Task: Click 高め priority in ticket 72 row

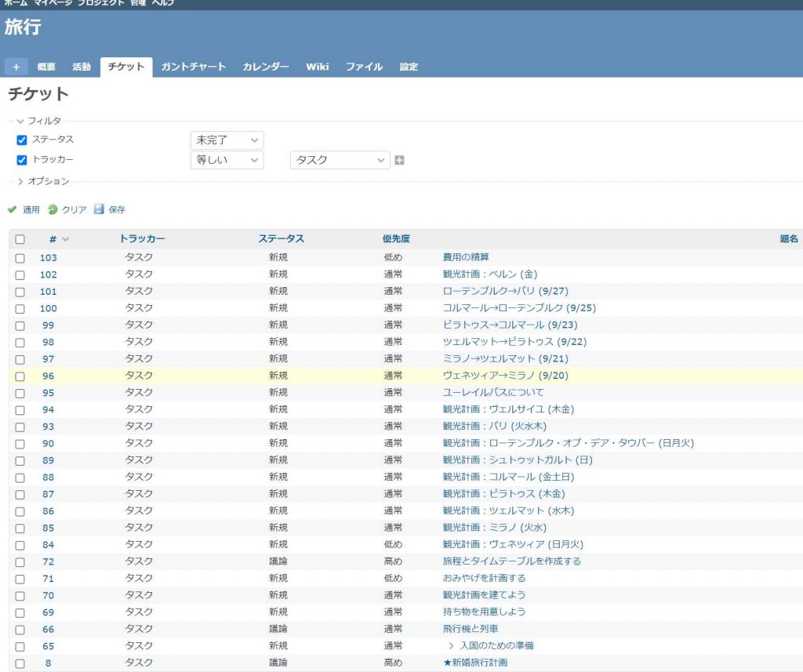Action: coord(393,561)
